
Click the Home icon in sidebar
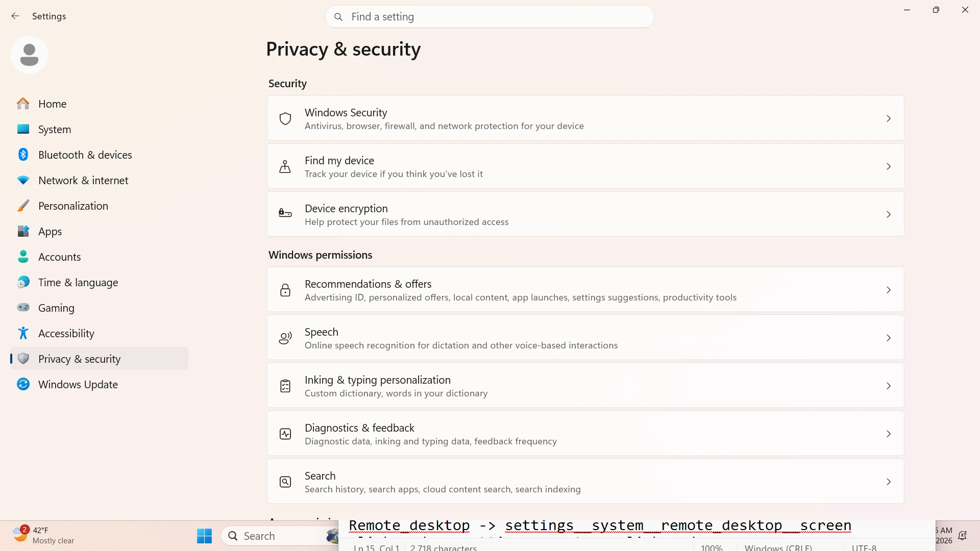point(23,104)
